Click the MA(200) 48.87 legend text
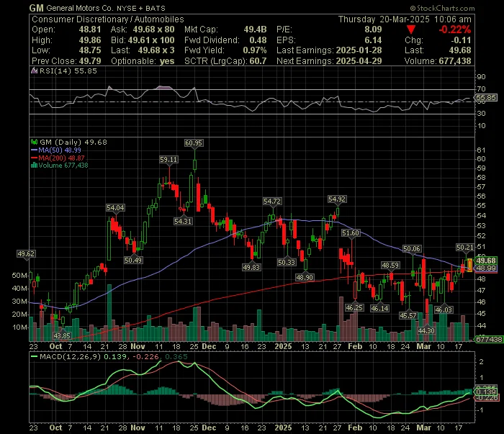Viewport: 504px width, 434px height. [x=61, y=158]
